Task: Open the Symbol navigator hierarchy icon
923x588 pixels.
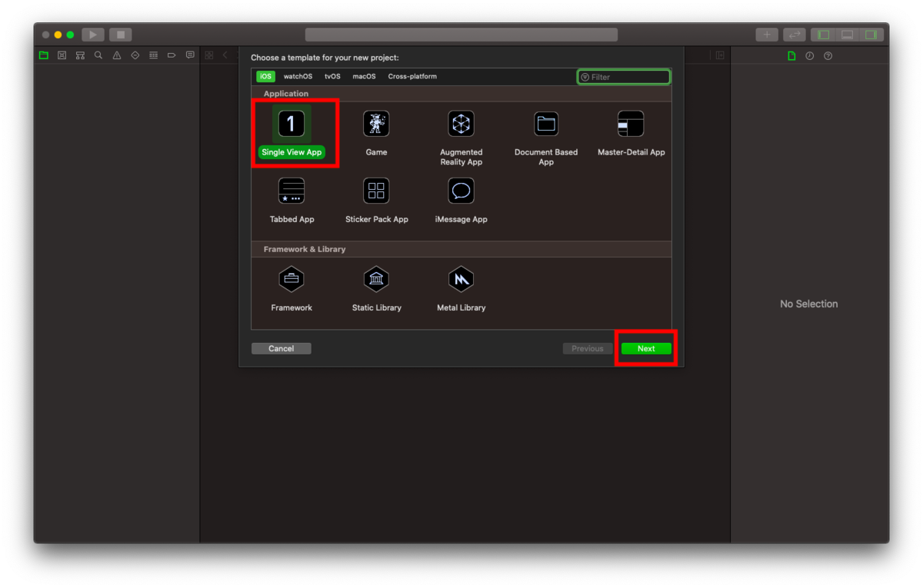Action: click(x=80, y=55)
